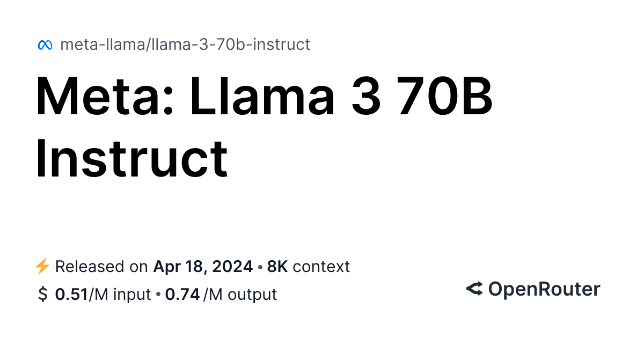The image size is (644, 338).
Task: Click the word "Instruct" in the heading
Action: 132,159
